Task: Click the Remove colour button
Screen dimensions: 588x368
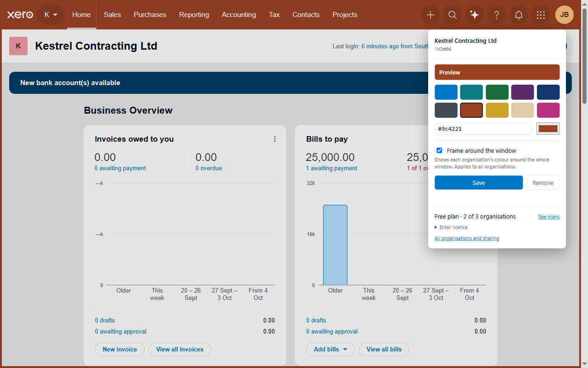Action: (x=543, y=183)
